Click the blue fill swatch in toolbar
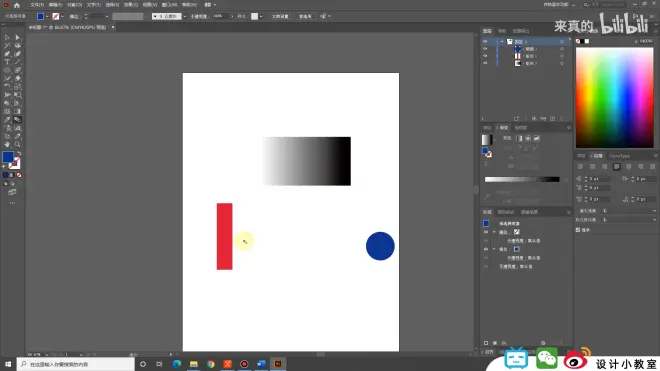This screenshot has width=660, height=371. click(8, 157)
